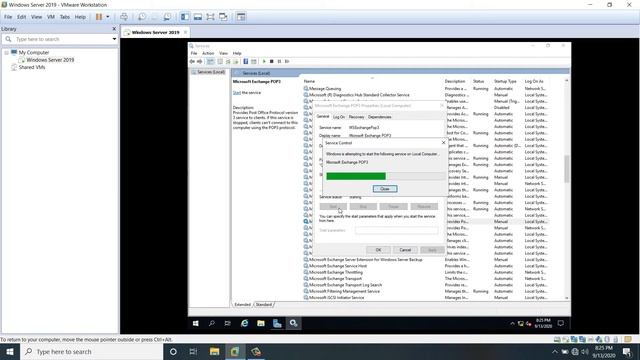The width and height of the screenshot is (640, 360).
Task: Click the VMware thumbnail bar icon
Action: click(x=198, y=17)
